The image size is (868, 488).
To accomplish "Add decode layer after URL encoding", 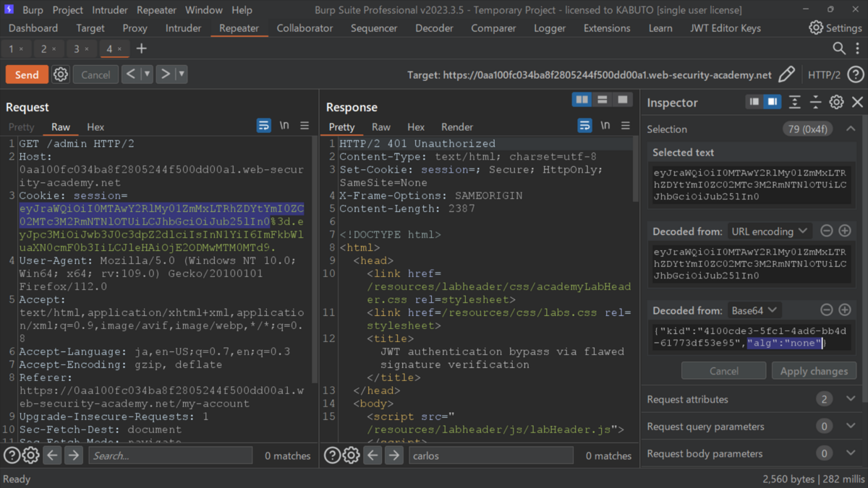I will 844,231.
